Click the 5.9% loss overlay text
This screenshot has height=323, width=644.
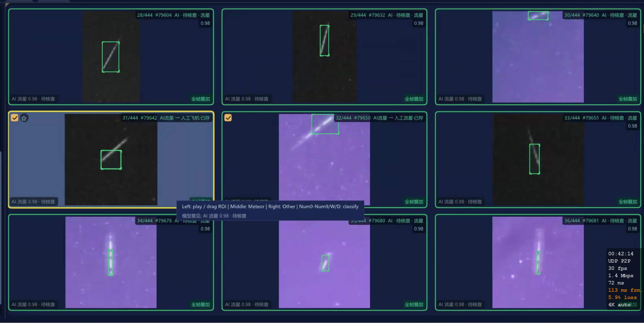(x=622, y=298)
